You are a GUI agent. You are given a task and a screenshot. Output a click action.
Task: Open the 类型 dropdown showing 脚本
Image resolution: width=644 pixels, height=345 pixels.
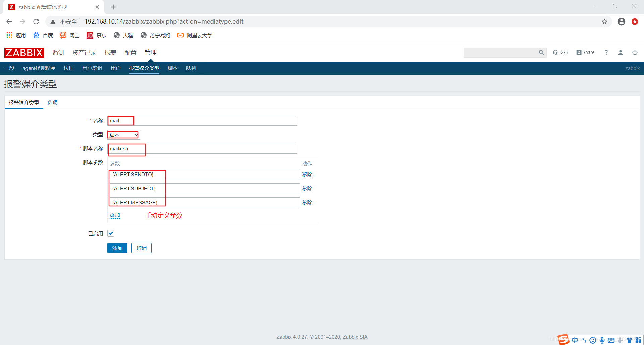click(123, 135)
